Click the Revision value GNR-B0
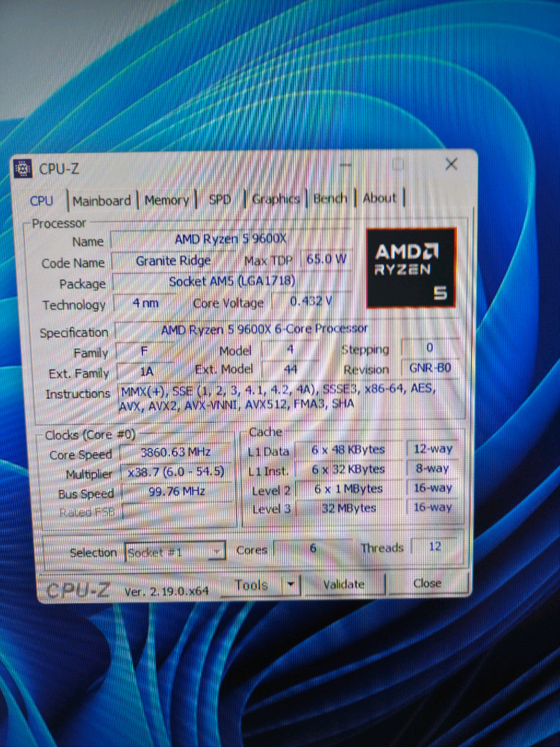The image size is (560, 747). click(430, 368)
